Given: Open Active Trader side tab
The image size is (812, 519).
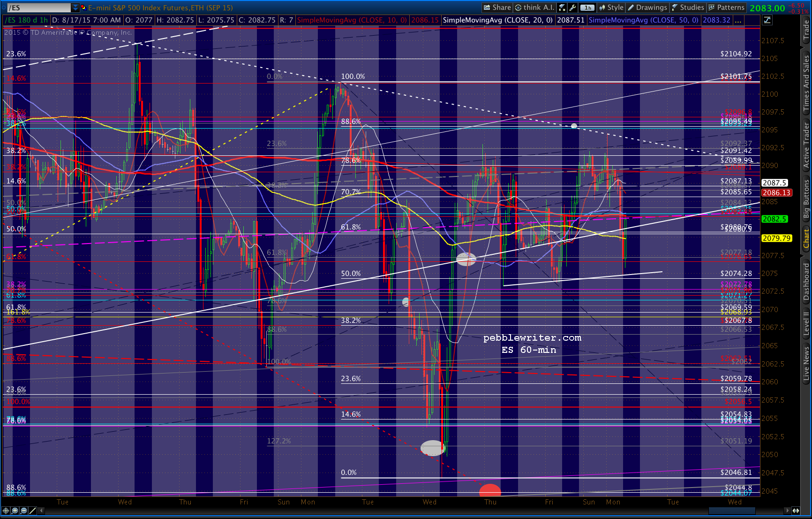Looking at the screenshot, I should pyautogui.click(x=806, y=145).
